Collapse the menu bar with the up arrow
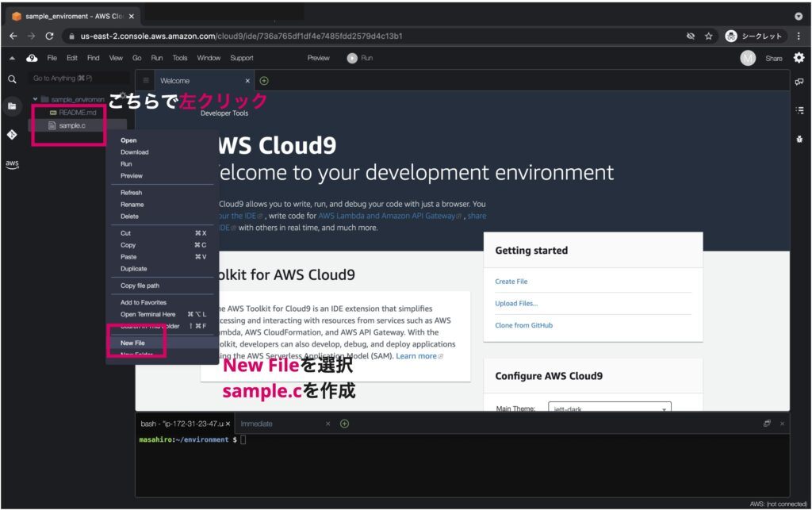812x510 pixels. pyautogui.click(x=12, y=58)
